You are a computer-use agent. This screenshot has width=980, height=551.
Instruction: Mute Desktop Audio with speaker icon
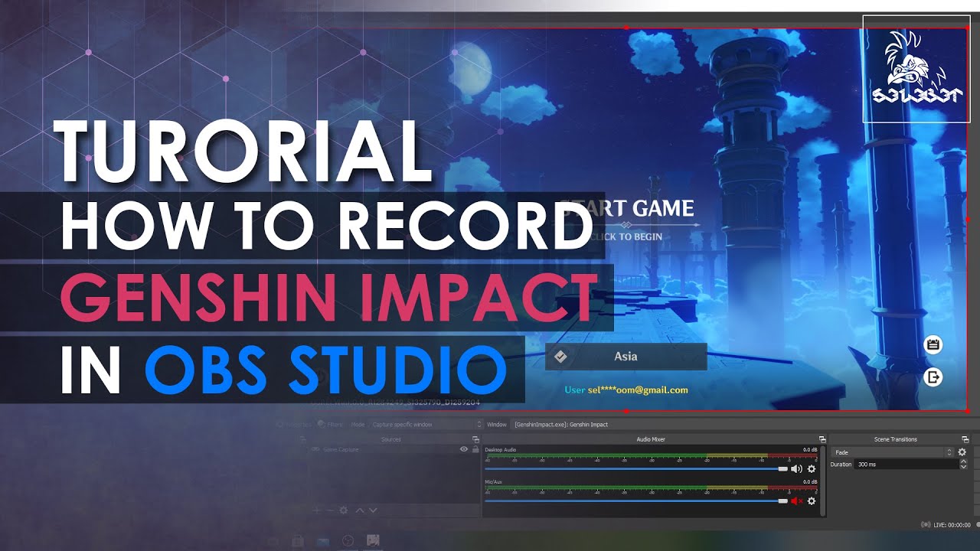[x=796, y=468]
